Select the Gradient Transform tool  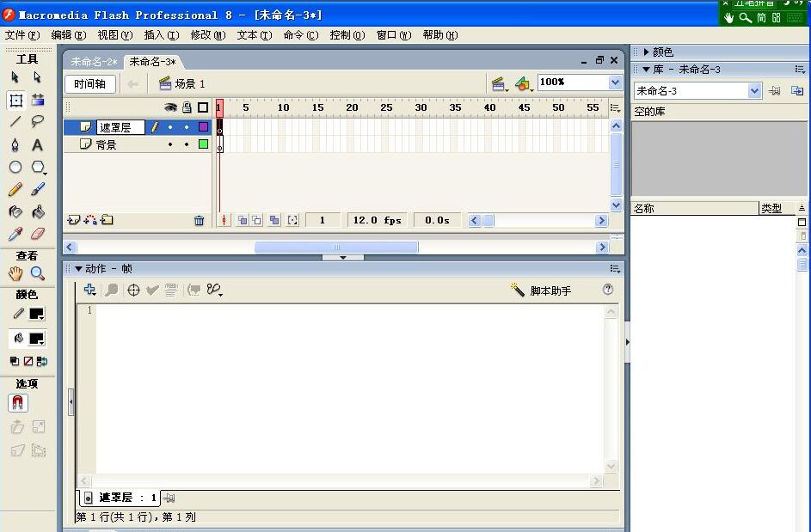[38, 100]
